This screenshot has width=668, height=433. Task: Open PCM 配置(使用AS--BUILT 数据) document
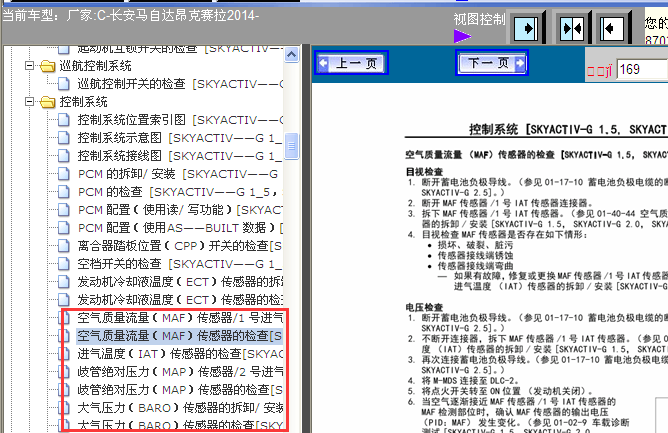point(180,228)
